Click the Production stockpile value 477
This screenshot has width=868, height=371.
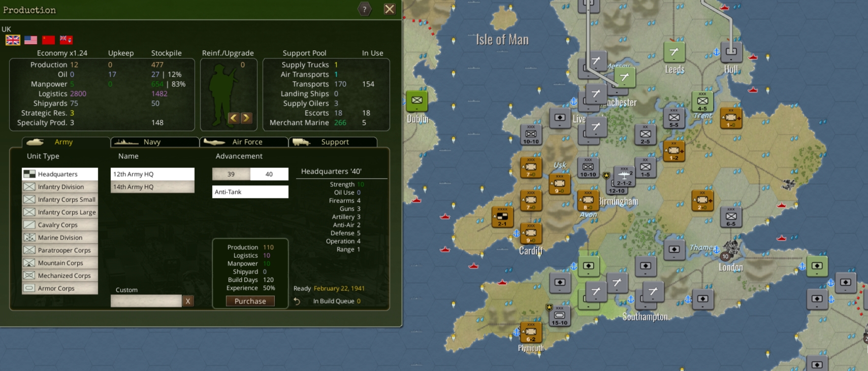tap(157, 65)
